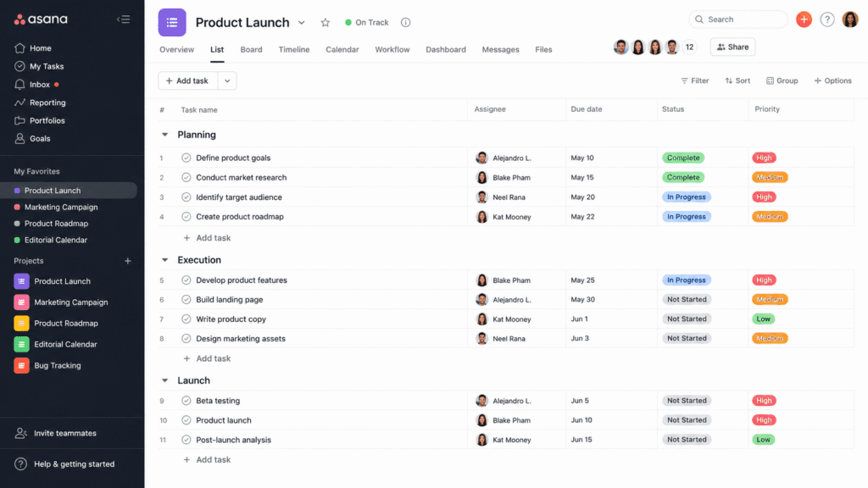
Task: Mark Develop product features complete
Action: (x=186, y=280)
